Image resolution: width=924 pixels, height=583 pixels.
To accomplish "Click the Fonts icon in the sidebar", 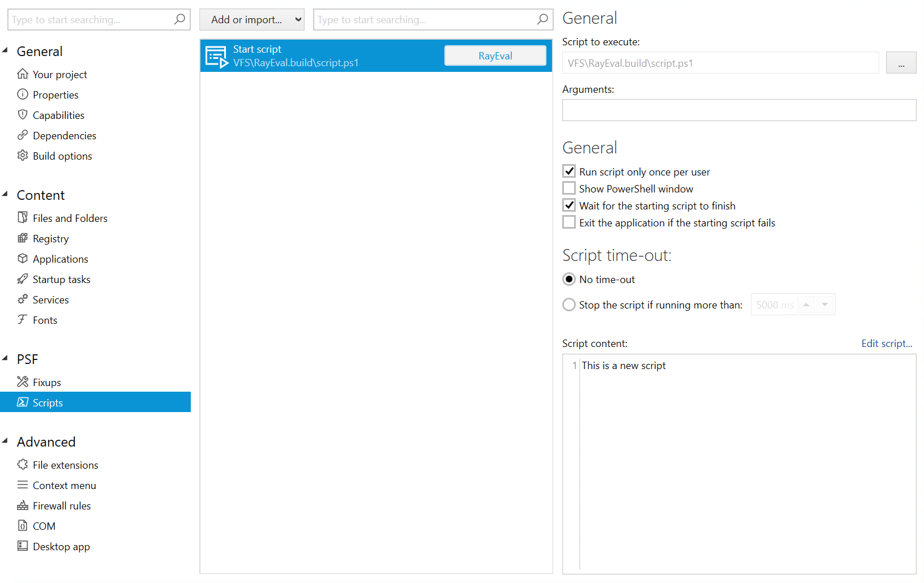I will (23, 320).
